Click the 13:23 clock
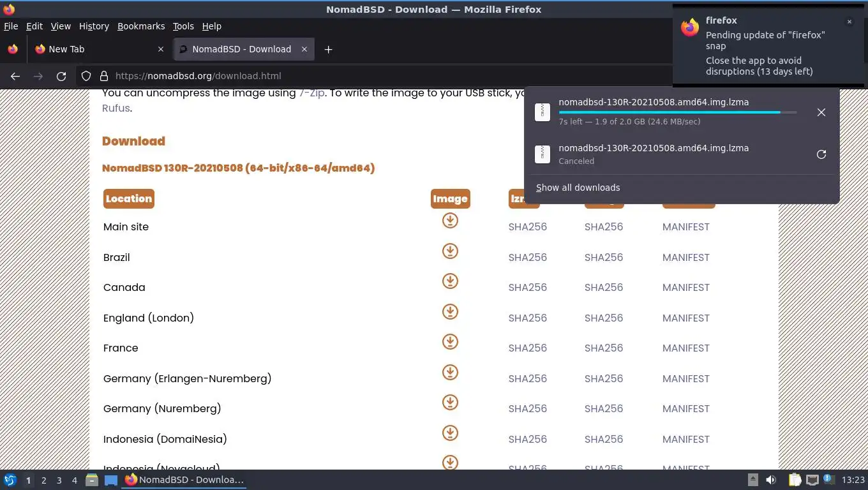Image resolution: width=868 pixels, height=490 pixels. (853, 480)
